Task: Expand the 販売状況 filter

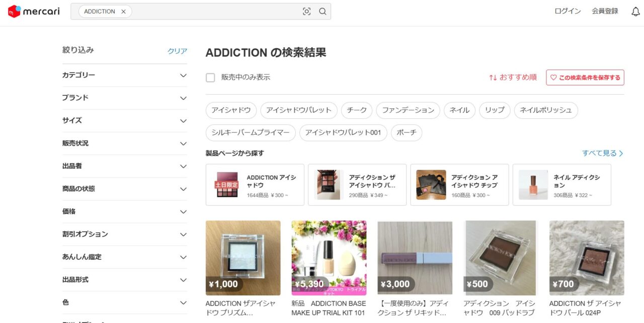Action: coord(125,143)
